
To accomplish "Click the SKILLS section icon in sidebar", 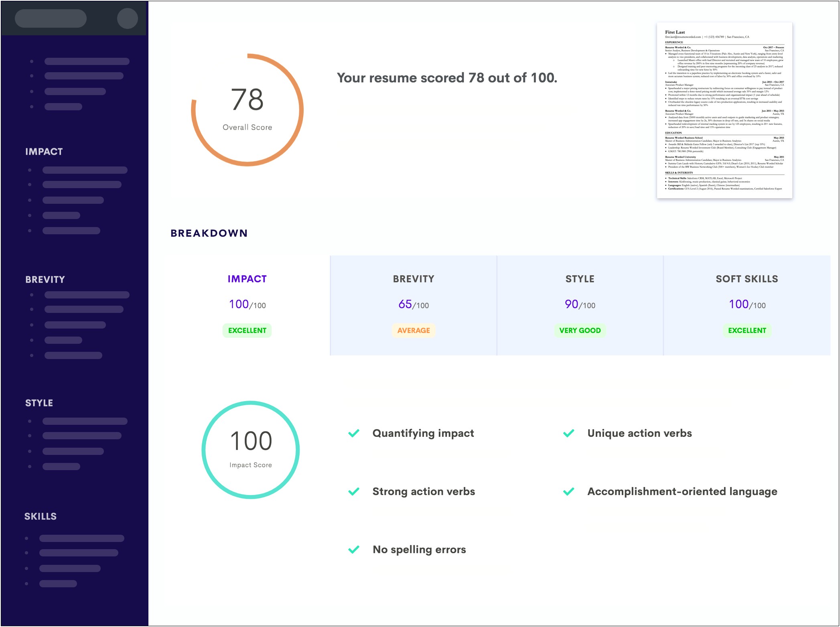I will tap(38, 516).
